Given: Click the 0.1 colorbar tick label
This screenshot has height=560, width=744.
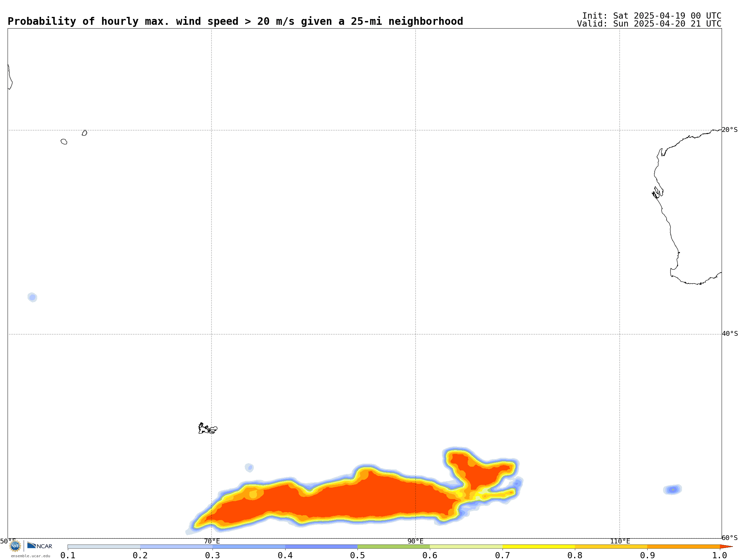Looking at the screenshot, I should pyautogui.click(x=68, y=555).
